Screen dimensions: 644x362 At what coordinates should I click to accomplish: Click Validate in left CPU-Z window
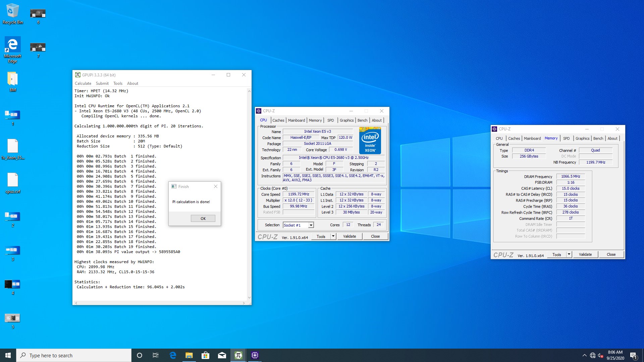coord(350,236)
